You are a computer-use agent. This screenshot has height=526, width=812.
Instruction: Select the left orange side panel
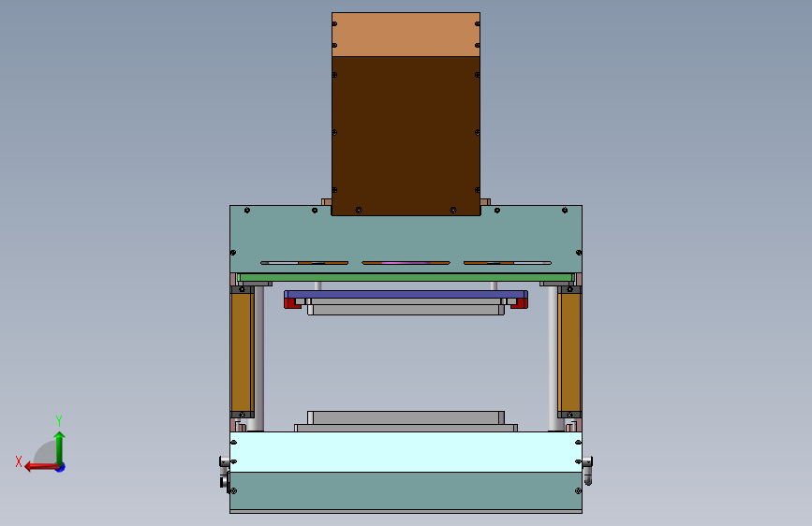tap(242, 352)
